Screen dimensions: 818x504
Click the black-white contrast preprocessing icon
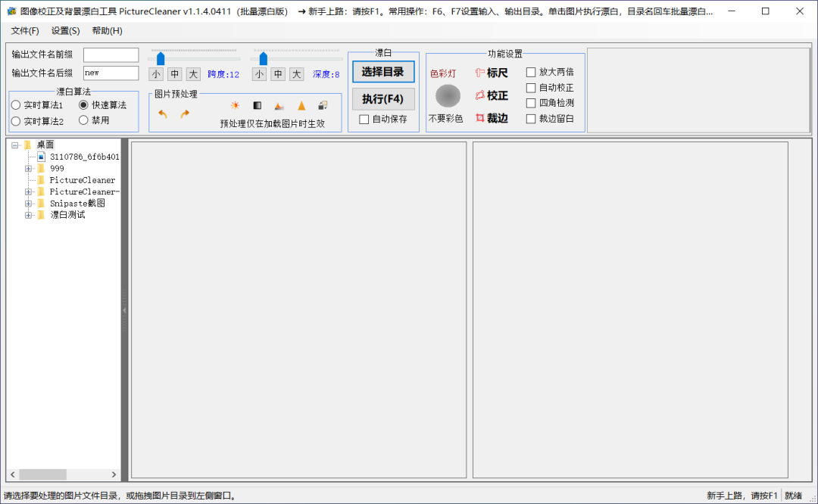257,106
